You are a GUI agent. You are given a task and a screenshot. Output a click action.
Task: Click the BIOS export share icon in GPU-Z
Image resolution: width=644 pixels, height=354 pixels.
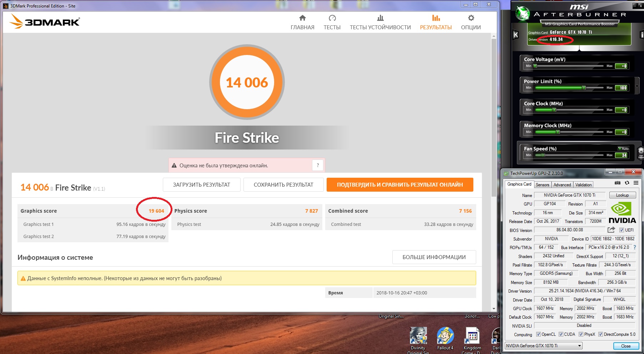point(612,230)
